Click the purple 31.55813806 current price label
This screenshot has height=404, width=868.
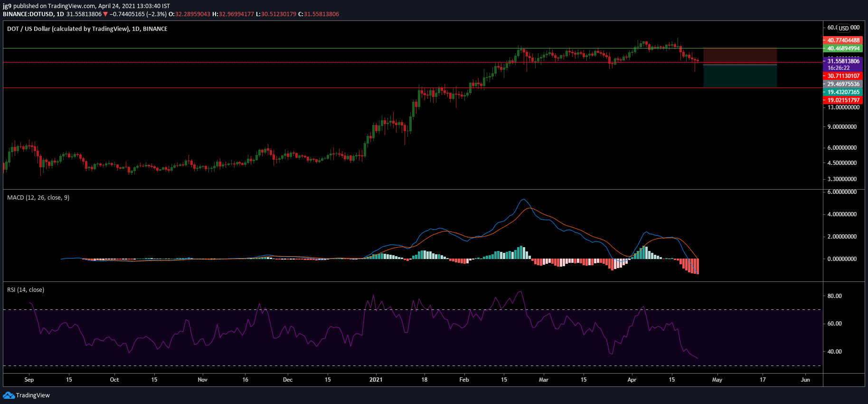[843, 61]
